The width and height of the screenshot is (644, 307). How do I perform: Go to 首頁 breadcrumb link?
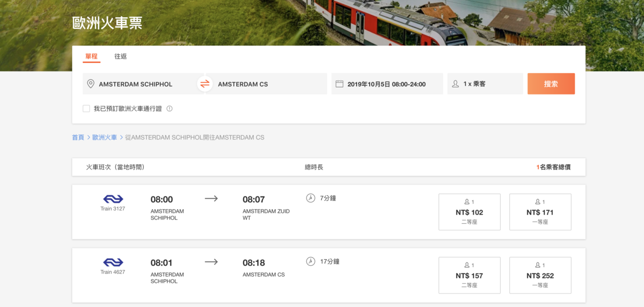tap(78, 137)
